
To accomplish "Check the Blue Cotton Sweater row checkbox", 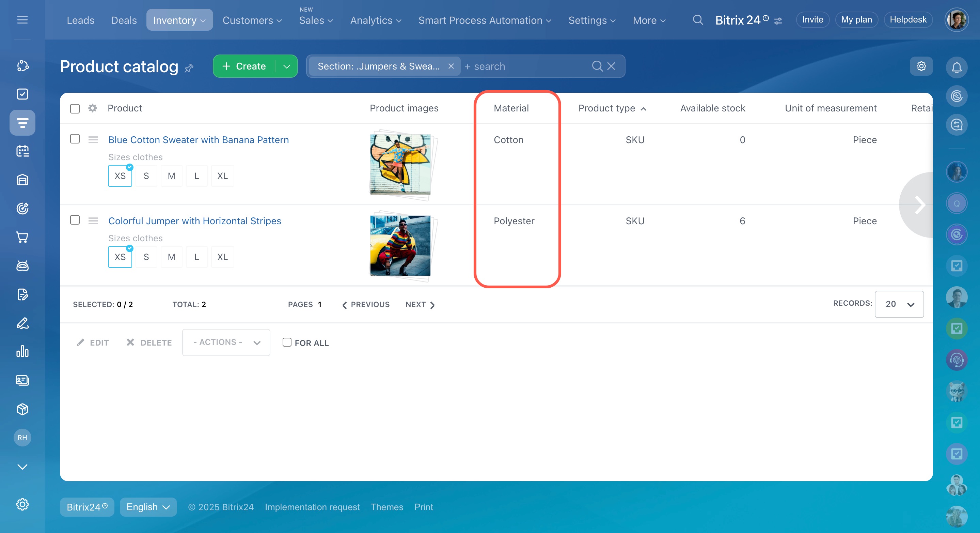I will click(x=75, y=139).
